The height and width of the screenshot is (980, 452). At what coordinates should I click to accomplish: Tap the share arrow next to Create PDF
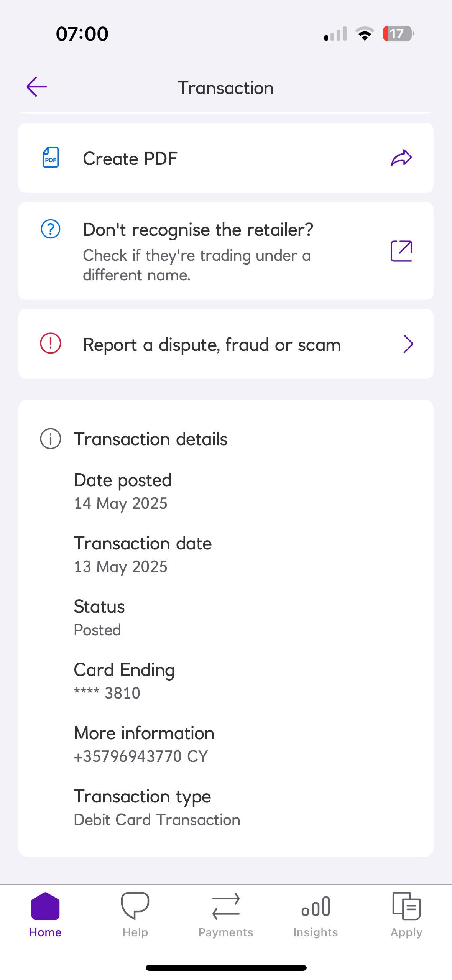coord(401,158)
